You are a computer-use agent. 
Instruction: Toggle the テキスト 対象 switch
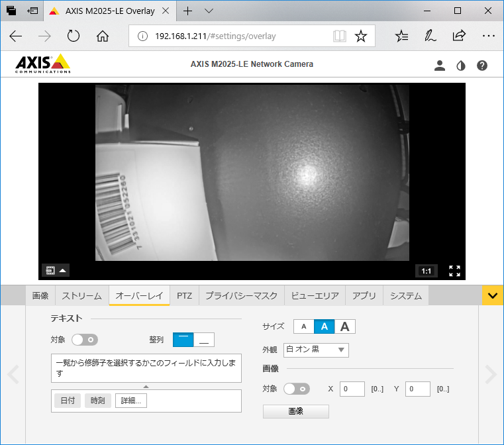[85, 340]
